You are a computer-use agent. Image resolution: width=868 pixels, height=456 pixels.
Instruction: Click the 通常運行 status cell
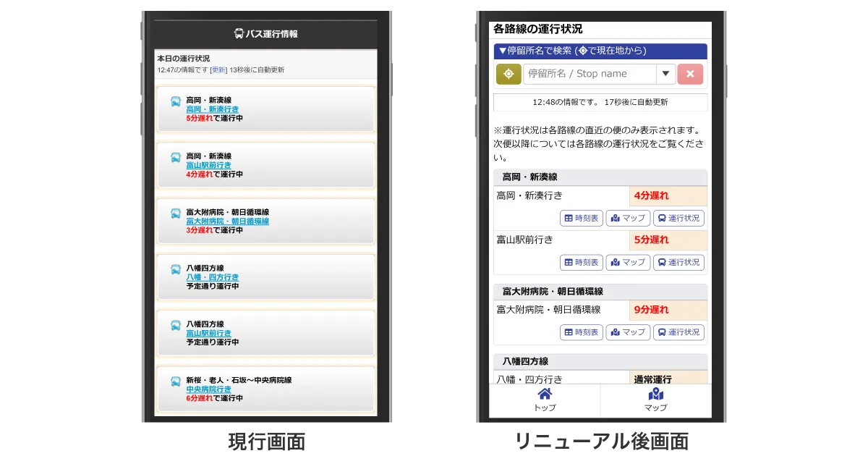[668, 377]
